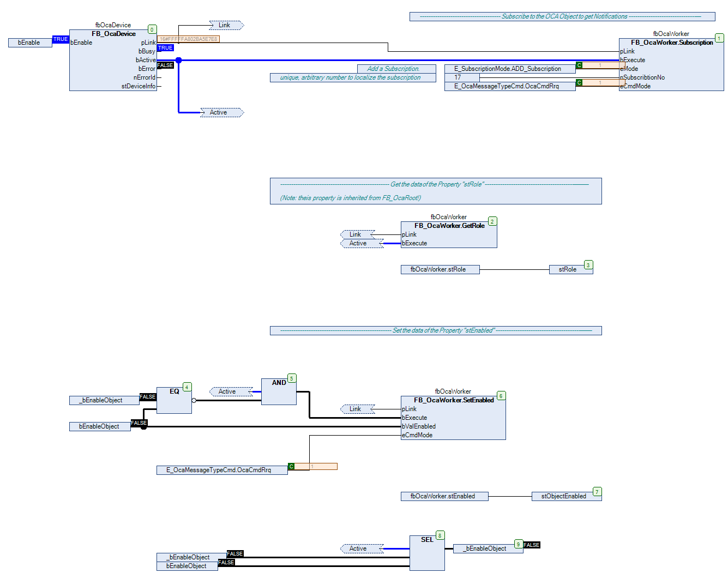This screenshot has width=728, height=585.
Task: Select fbOcaWorker.stRole input box
Action: [440, 269]
